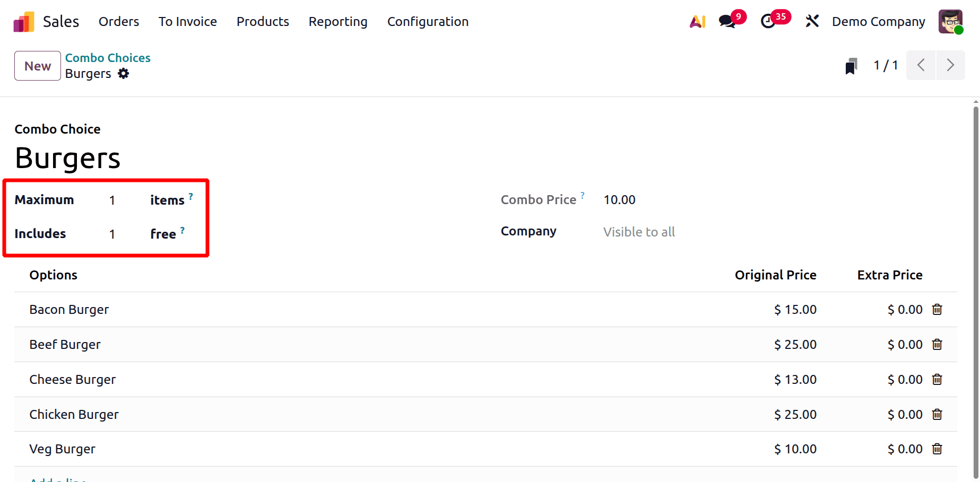The width and height of the screenshot is (980, 482).
Task: Click the question mark beside free
Action: 183,229
